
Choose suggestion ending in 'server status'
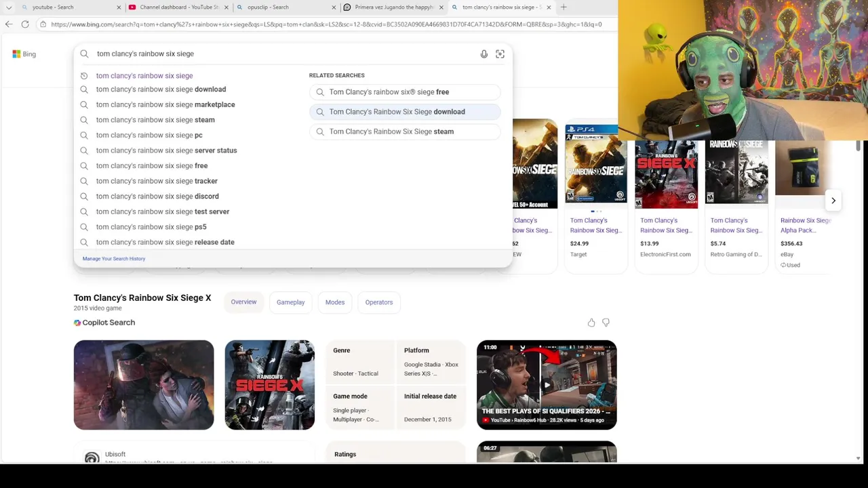click(166, 150)
